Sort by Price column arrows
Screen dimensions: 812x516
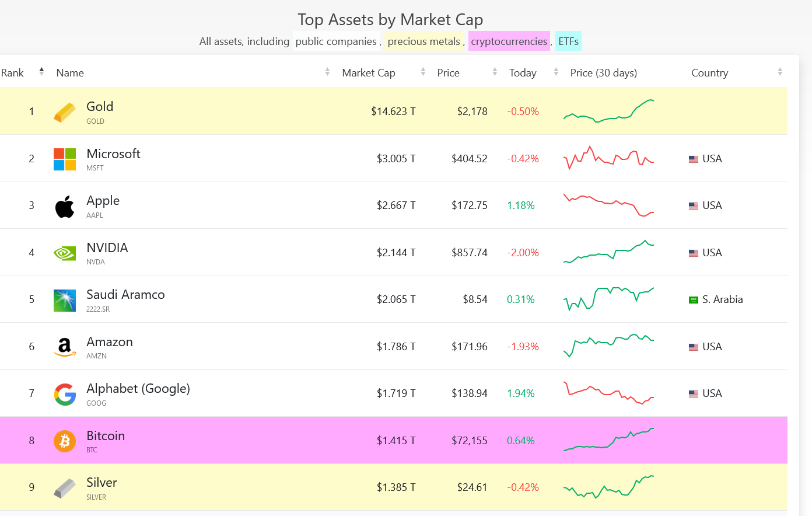point(495,72)
